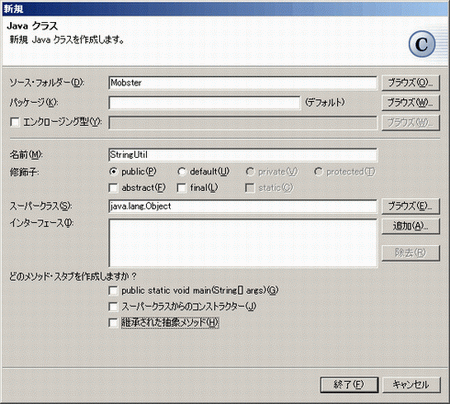Screen dimensions: 450x404
Task: Browse for the superclass
Action: pos(410,206)
